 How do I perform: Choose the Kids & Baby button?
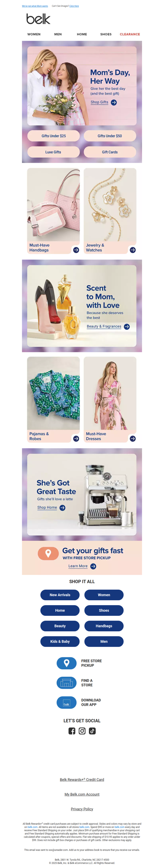[x=60, y=641]
